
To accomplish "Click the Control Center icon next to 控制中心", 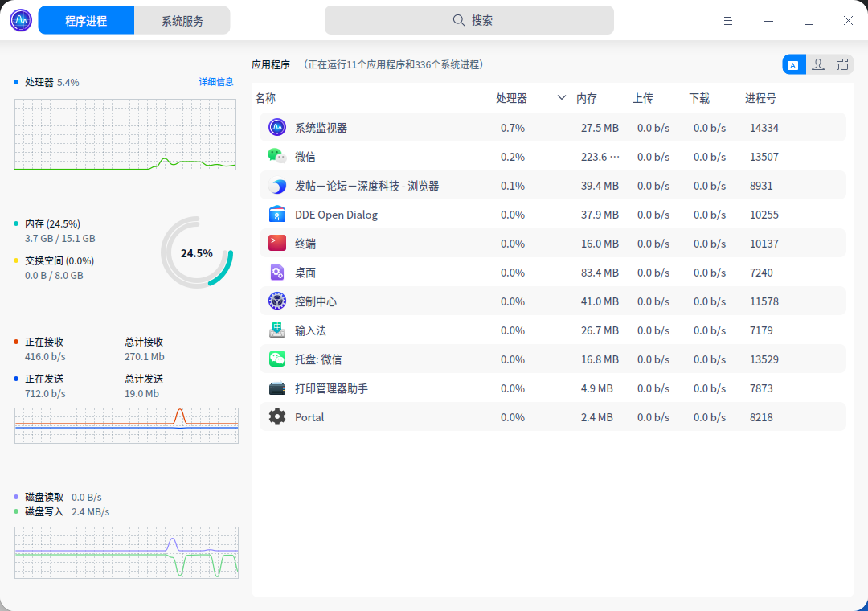I will [x=276, y=301].
